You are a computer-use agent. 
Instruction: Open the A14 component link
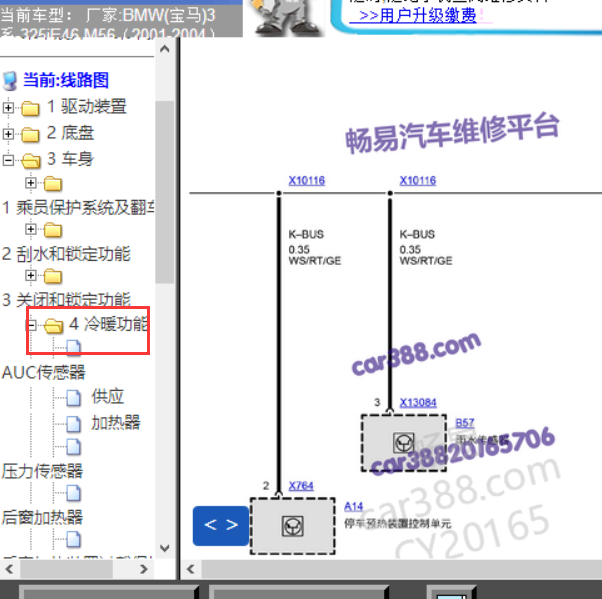(354, 507)
